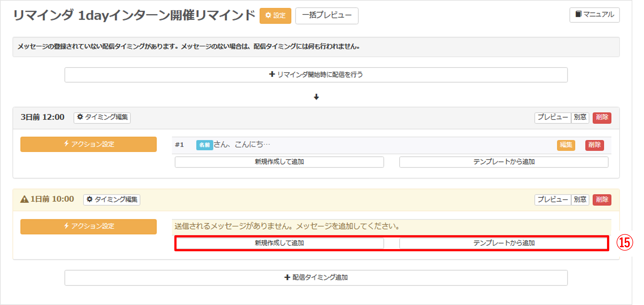Click the メッセージの登録されていない warning banner
Viewport: 644px width, 305px height.
(x=316, y=47)
